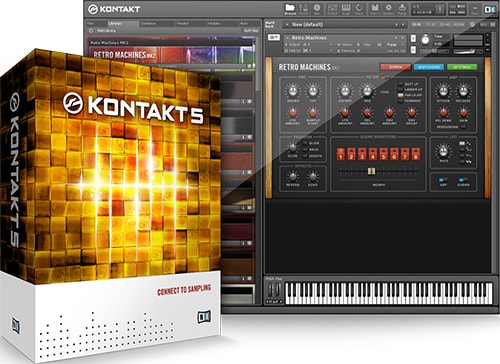Screen dimensions: 500x364
Task: Click the Echo knob in Effects section
Action: click(x=313, y=176)
